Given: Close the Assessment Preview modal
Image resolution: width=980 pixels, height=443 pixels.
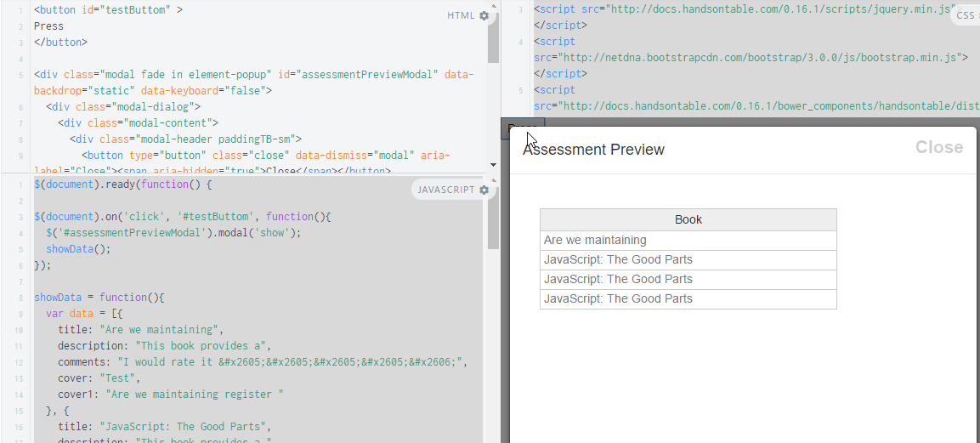Looking at the screenshot, I should coord(938,147).
